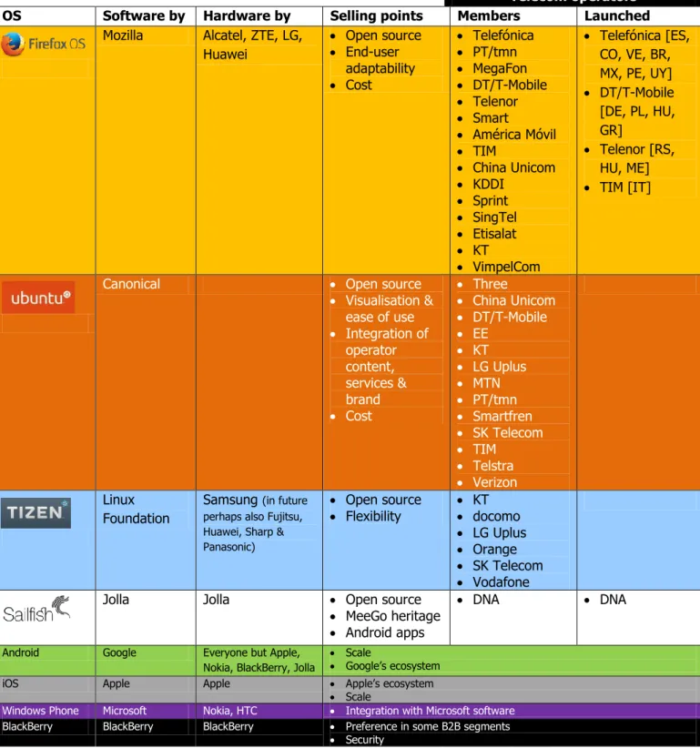Click 'Android apps' selling point
Image resolution: width=700 pixels, height=748 pixels.
[385, 633]
